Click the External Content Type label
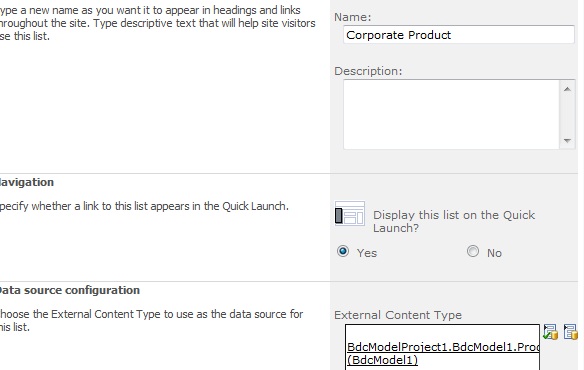Screen dimensions: 584x370 point(398,315)
